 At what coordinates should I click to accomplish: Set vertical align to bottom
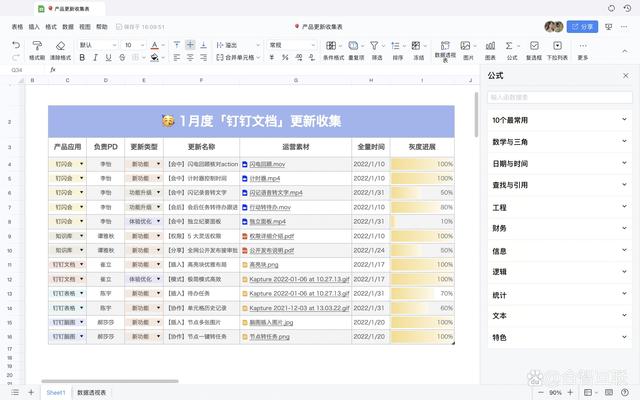click(x=203, y=45)
